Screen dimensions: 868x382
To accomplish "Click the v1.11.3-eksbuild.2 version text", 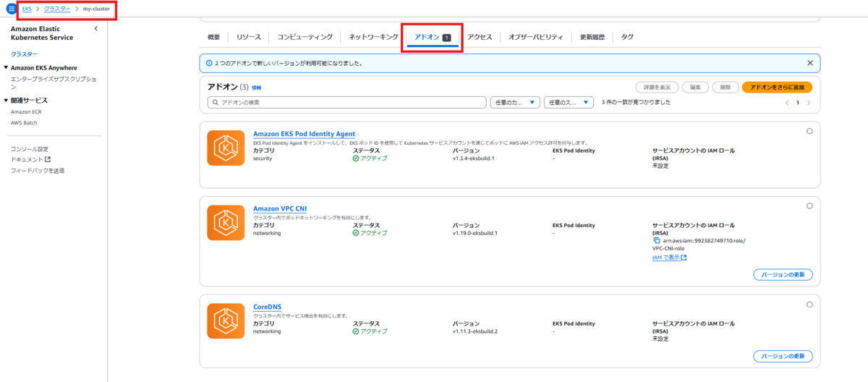I will coord(475,331).
